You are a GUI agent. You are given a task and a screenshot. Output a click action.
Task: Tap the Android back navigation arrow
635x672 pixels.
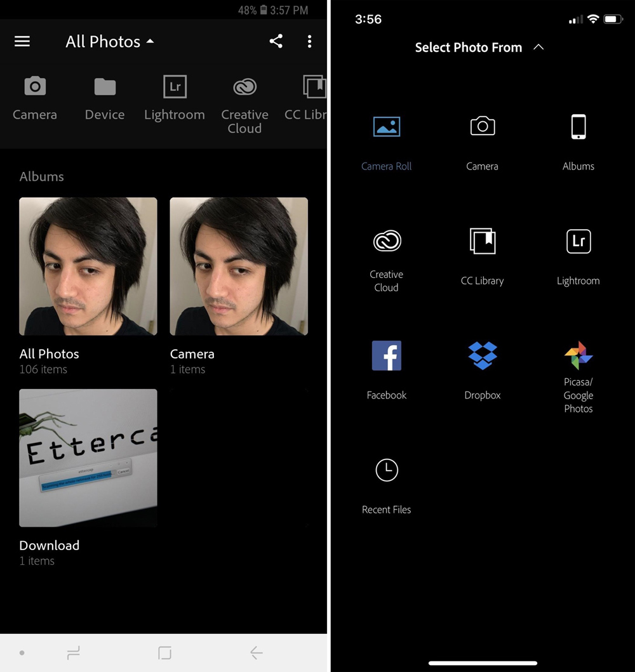coord(256,652)
